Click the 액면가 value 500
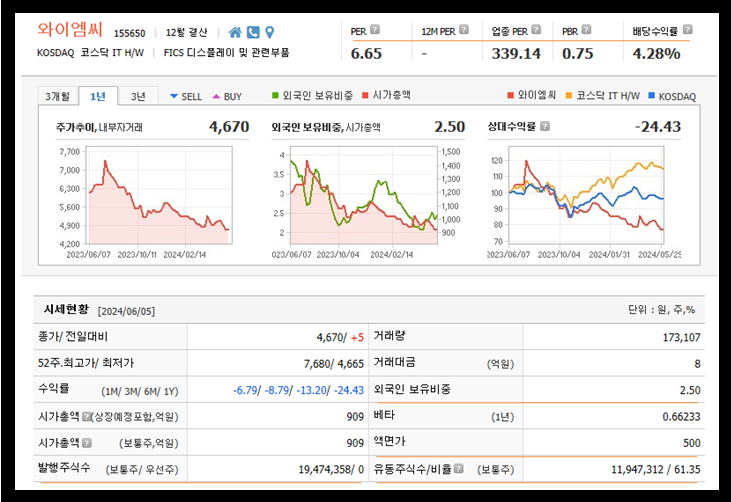This screenshot has height=502, width=731. tap(692, 443)
